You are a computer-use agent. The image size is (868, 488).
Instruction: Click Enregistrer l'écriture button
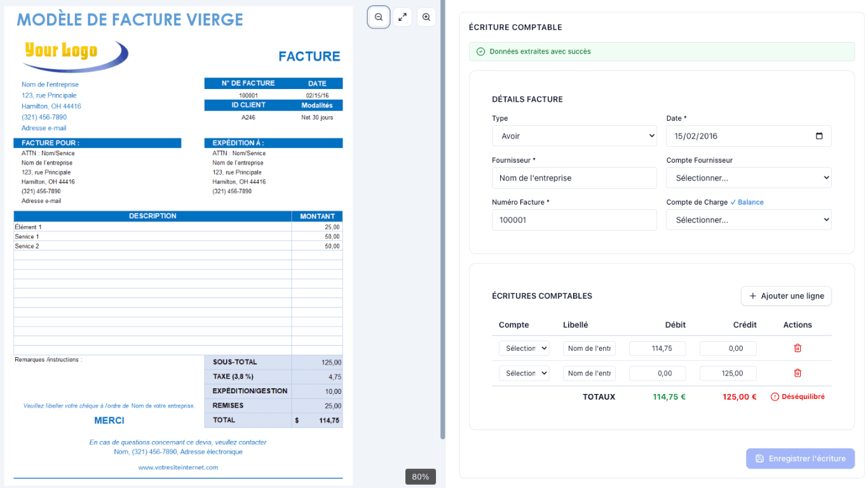[800, 459]
